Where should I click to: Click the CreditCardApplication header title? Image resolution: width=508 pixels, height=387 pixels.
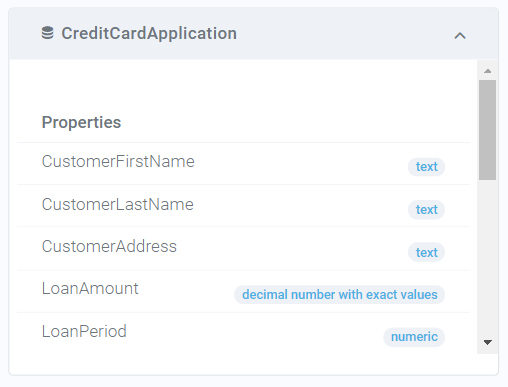[149, 33]
